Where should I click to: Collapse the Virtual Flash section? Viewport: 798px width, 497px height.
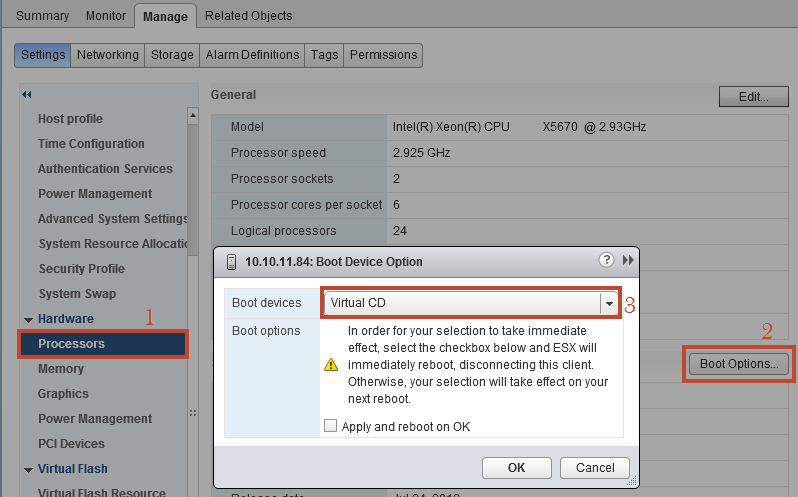[x=27, y=469]
